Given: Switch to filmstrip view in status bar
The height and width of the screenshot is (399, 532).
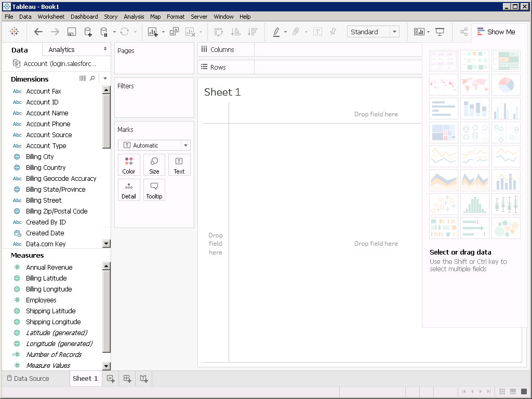Looking at the screenshot, I should [513, 391].
